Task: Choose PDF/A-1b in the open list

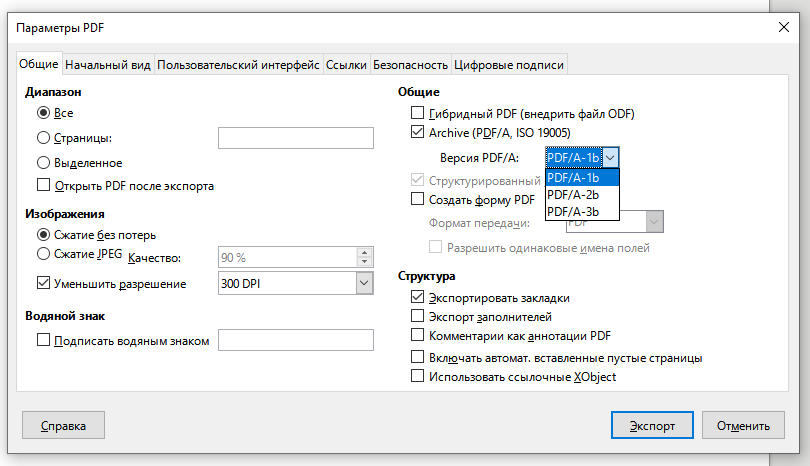Action: pyautogui.click(x=582, y=178)
